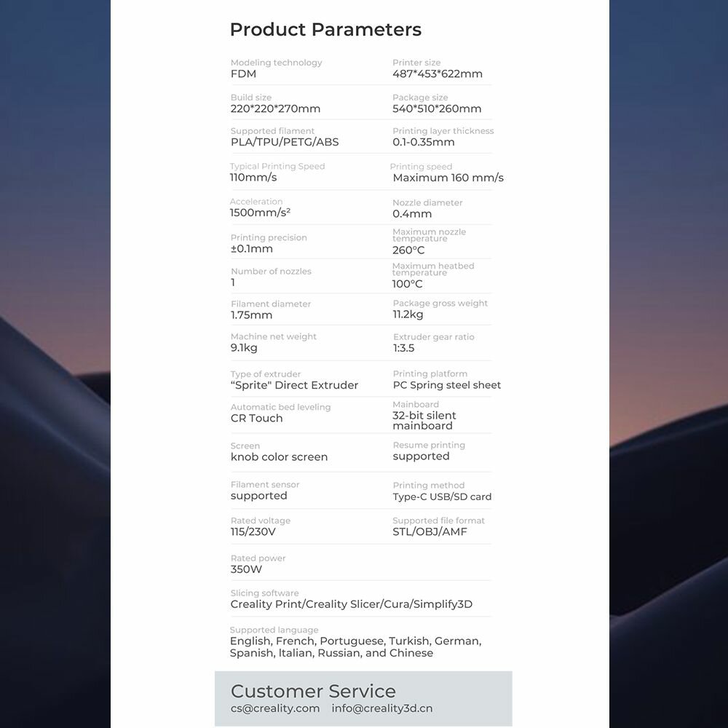Screen dimensions: 728x728
Task: Select the printer size value 487*453*622mm
Action: pyautogui.click(x=437, y=74)
